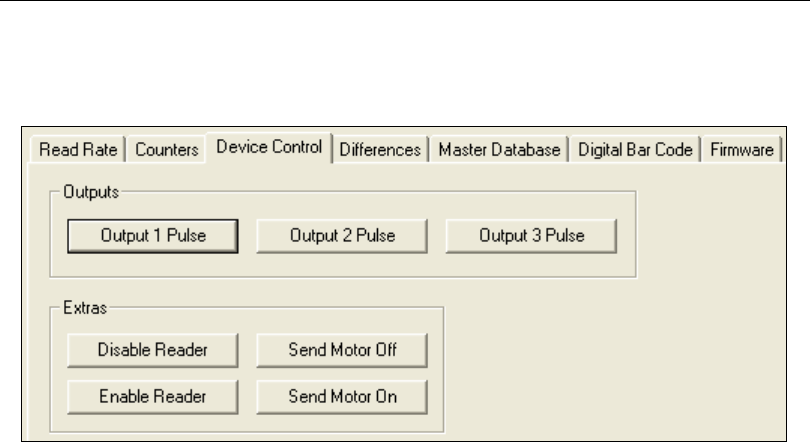Click the Disable Reader button

(x=152, y=350)
